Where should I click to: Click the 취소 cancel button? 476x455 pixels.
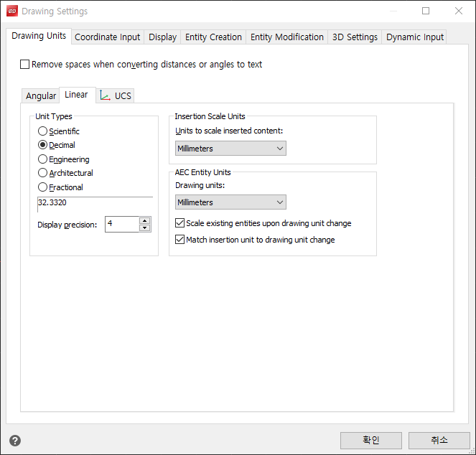click(439, 440)
